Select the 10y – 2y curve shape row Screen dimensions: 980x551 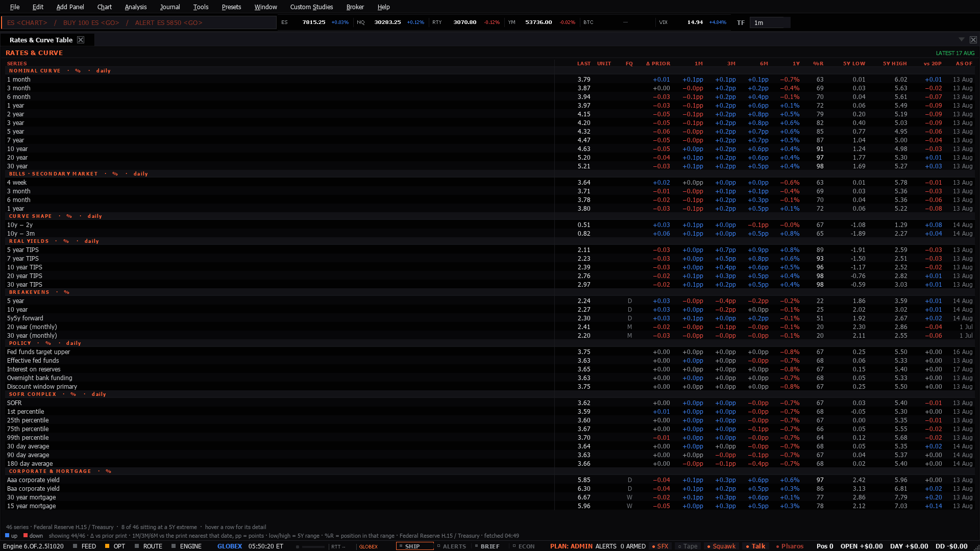pyautogui.click(x=490, y=225)
